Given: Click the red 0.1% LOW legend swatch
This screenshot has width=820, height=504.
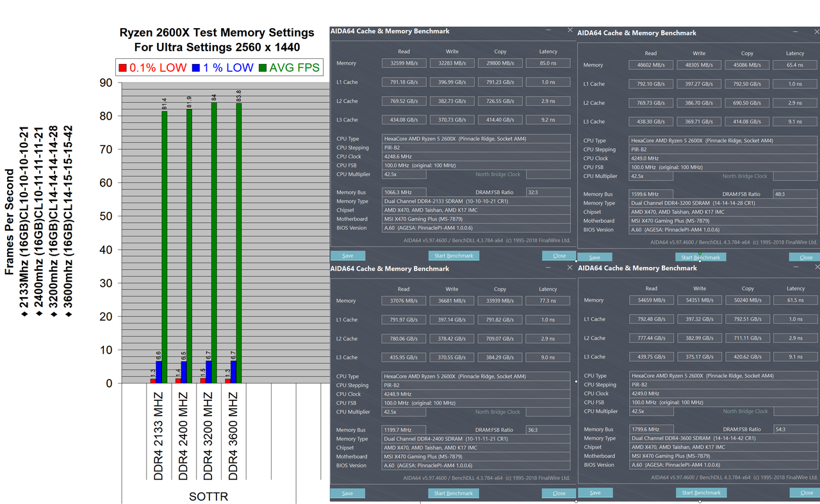Looking at the screenshot, I should pyautogui.click(x=122, y=67).
